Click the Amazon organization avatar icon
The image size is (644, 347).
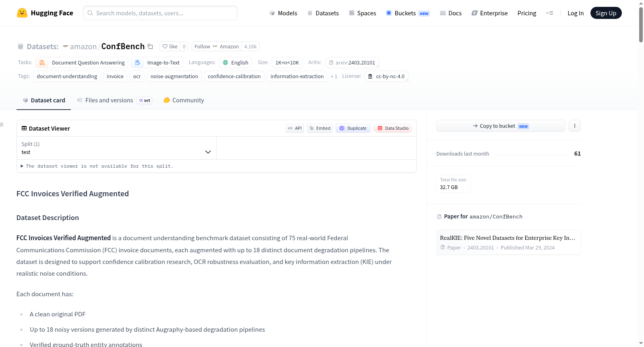[x=66, y=46]
